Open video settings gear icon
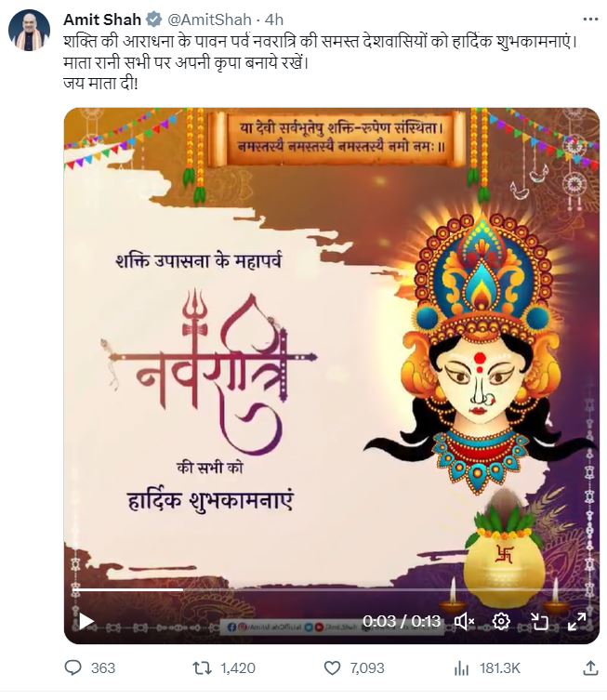607x700 pixels. pyautogui.click(x=501, y=621)
